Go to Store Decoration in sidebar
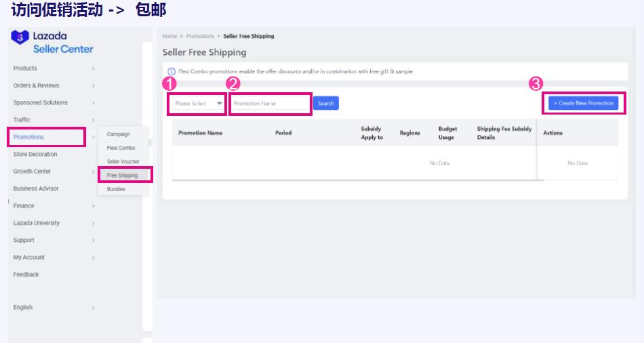Viewport: 644px width, 343px height. click(35, 155)
